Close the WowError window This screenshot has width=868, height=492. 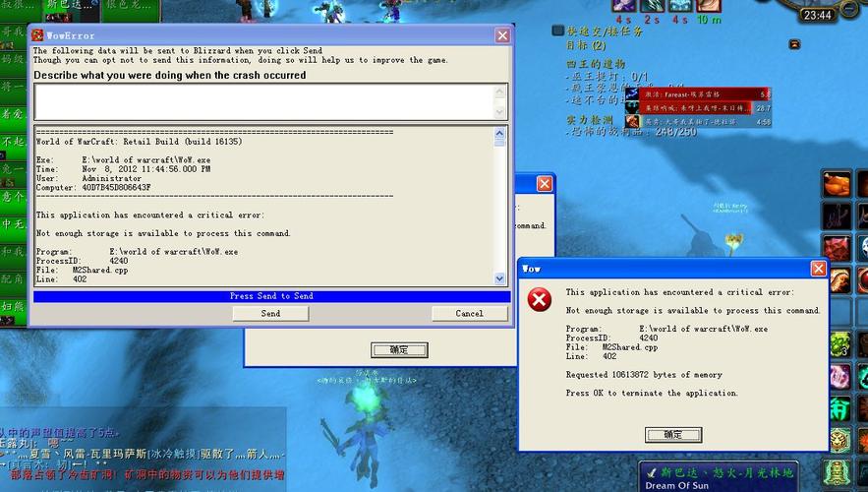pos(502,35)
